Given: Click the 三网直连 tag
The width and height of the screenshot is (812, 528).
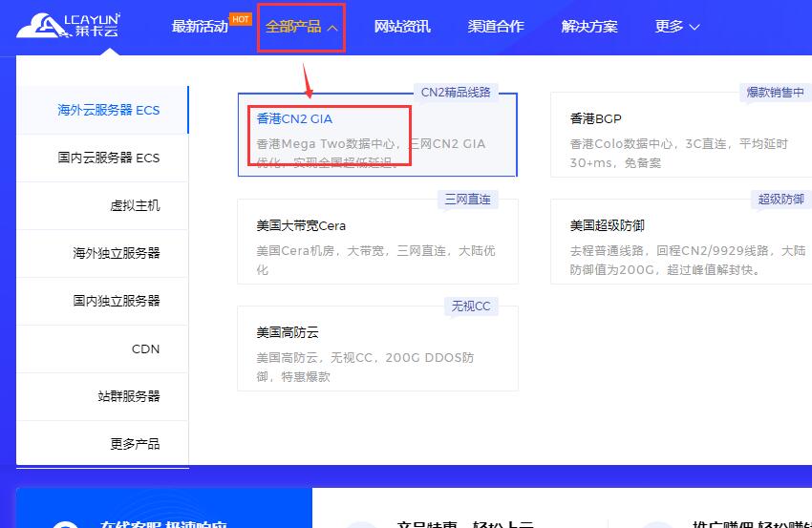Looking at the screenshot, I should pyautogui.click(x=468, y=200).
